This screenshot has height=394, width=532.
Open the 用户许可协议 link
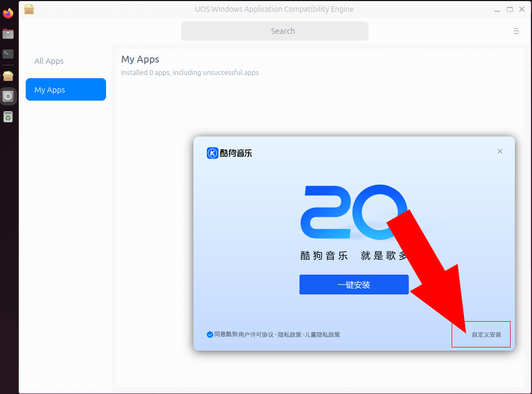(256, 335)
